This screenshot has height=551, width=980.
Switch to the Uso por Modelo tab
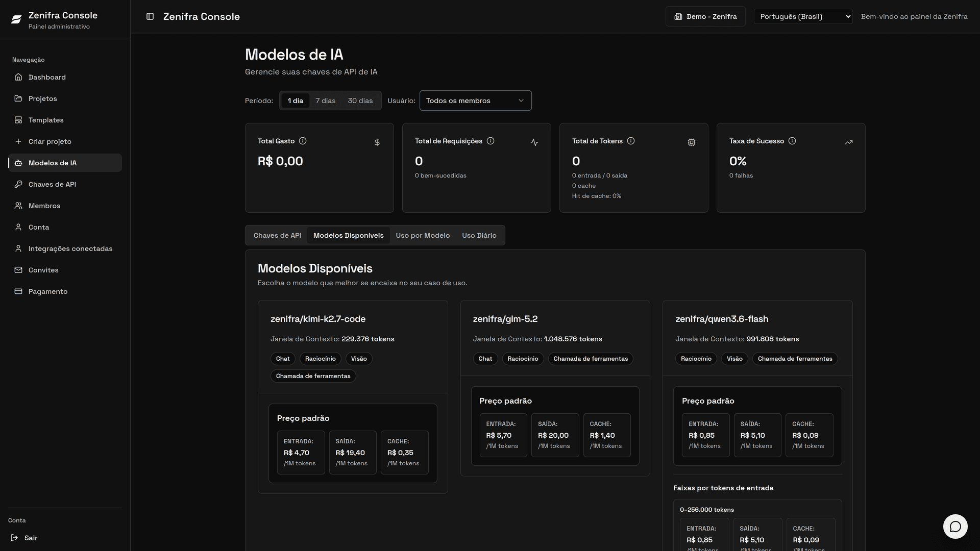coord(423,235)
